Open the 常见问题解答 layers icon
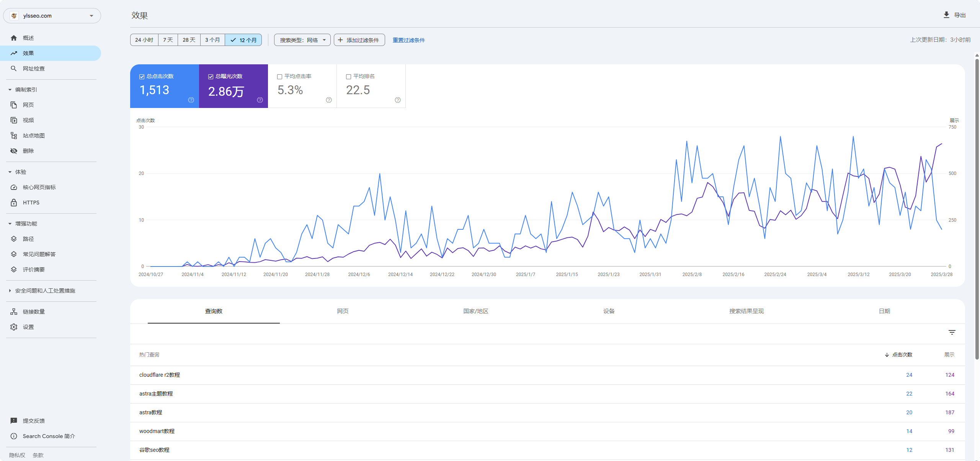980x461 pixels. click(14, 254)
